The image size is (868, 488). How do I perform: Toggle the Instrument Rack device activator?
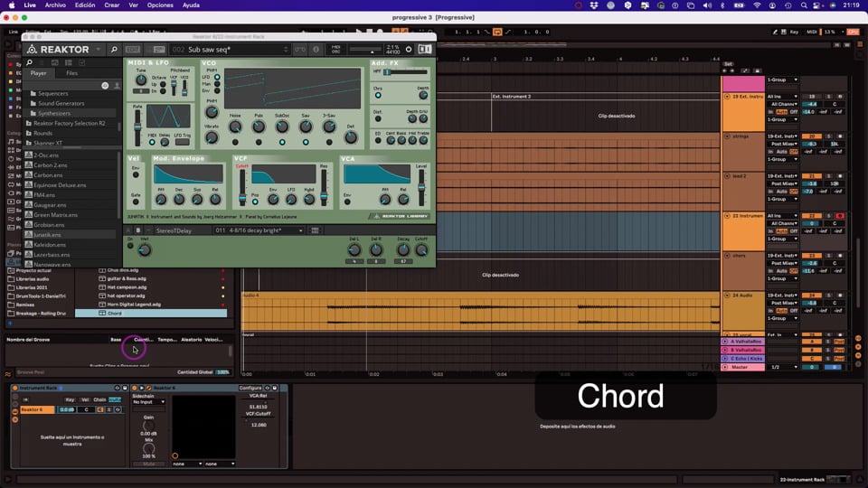15,388
